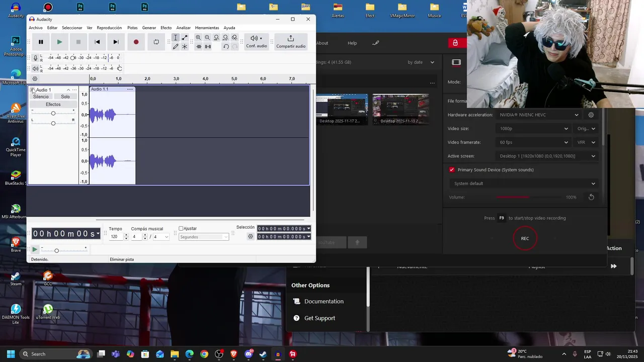This screenshot has height=362, width=644.
Task: Pause playback in Audacity
Action: [x=41, y=42]
